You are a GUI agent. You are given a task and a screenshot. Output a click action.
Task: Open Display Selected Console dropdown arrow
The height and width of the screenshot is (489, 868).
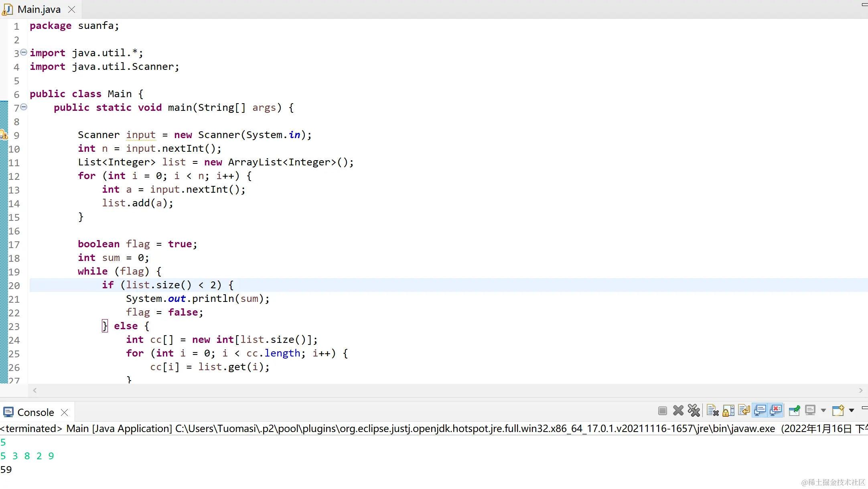[x=823, y=411]
